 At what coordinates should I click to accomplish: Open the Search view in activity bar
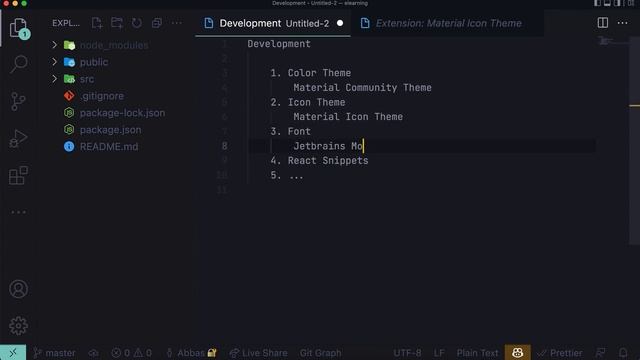tap(18, 64)
